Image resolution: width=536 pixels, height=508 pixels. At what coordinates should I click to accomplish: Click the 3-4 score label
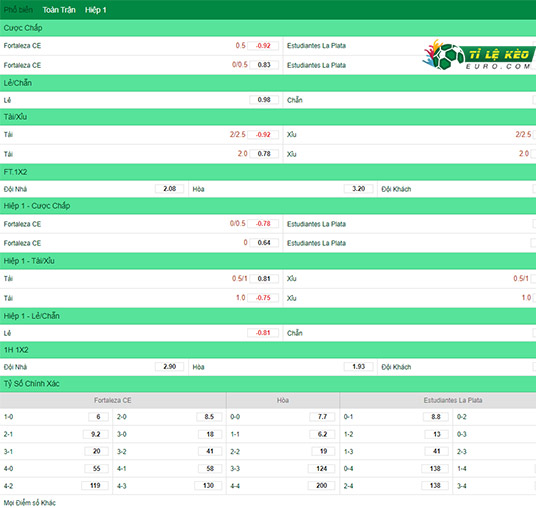coord(461,486)
